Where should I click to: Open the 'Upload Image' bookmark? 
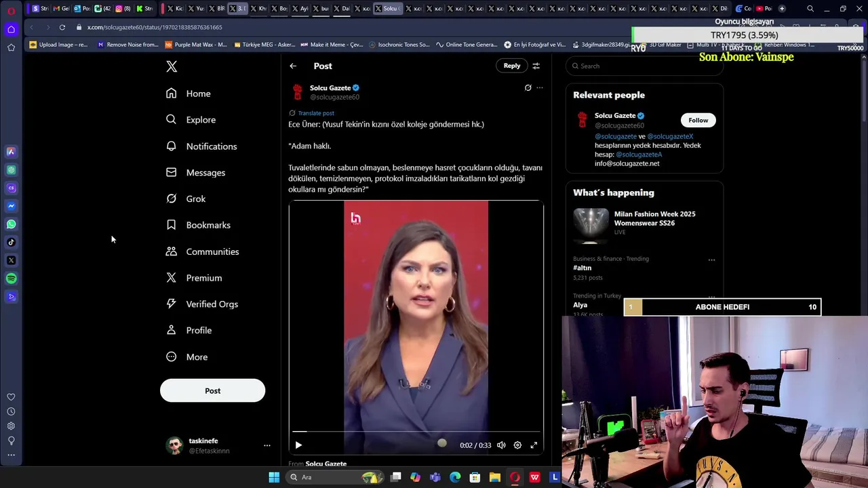click(58, 45)
